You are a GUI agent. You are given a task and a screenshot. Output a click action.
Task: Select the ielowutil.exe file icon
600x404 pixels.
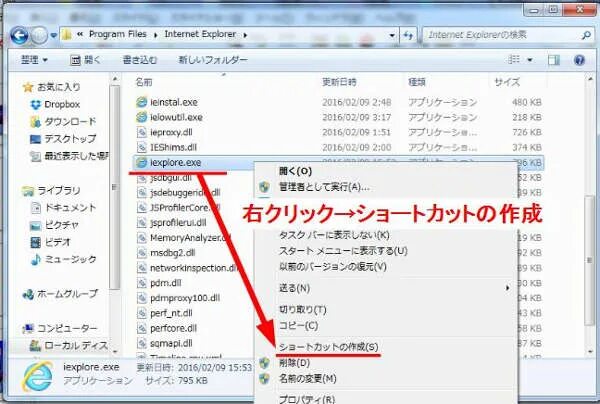142,117
